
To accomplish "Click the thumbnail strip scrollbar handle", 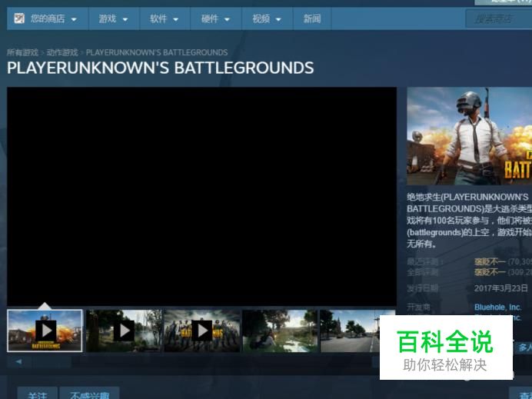I will (x=52, y=361).
